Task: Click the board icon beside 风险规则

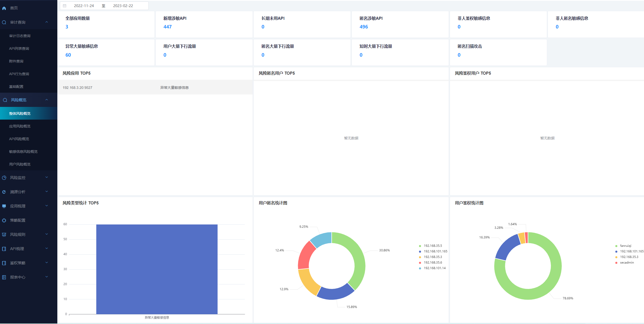Action: coord(4,235)
